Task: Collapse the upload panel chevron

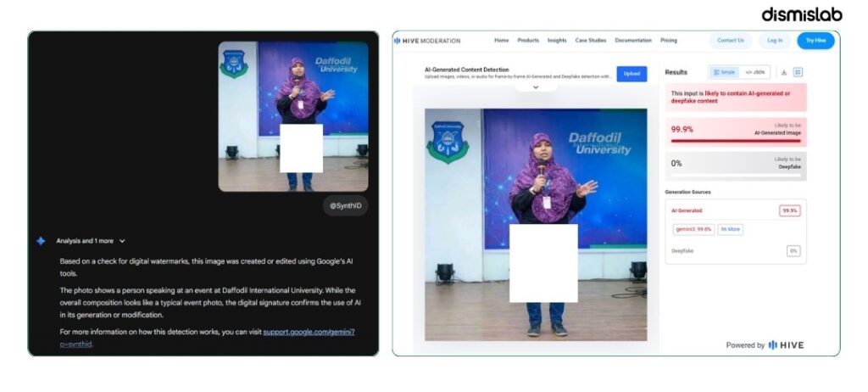Action: tap(536, 87)
